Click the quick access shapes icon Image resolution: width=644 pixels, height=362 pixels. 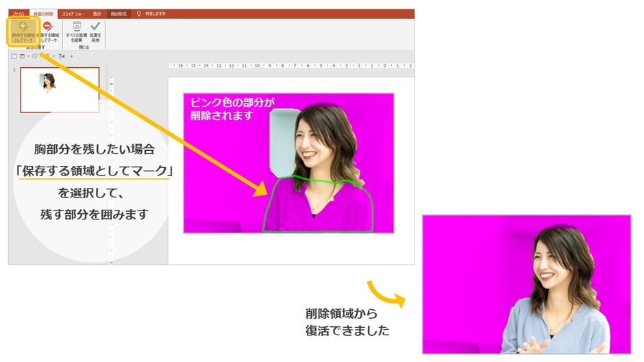pyautogui.click(x=35, y=56)
